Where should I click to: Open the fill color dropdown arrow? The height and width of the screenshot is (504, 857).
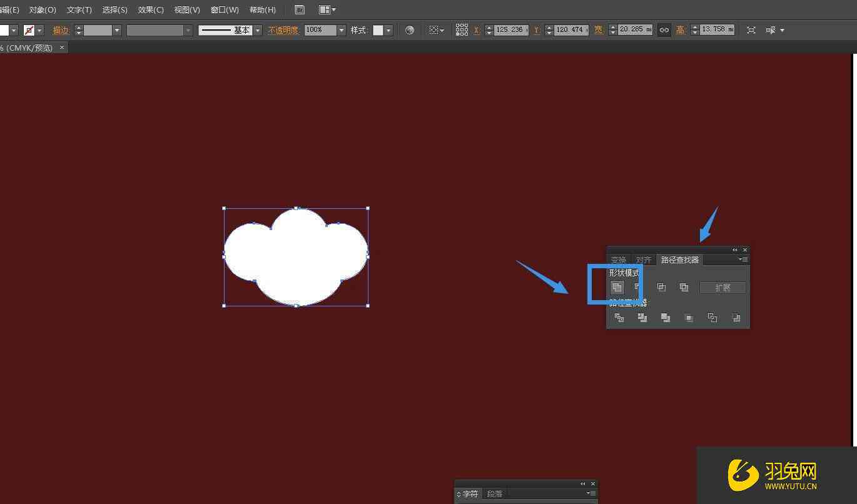click(15, 30)
